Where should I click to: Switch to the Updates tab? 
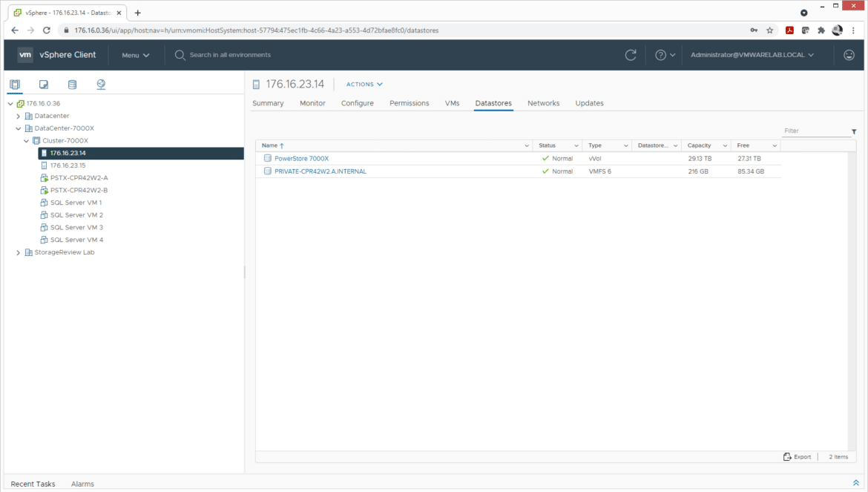tap(590, 103)
